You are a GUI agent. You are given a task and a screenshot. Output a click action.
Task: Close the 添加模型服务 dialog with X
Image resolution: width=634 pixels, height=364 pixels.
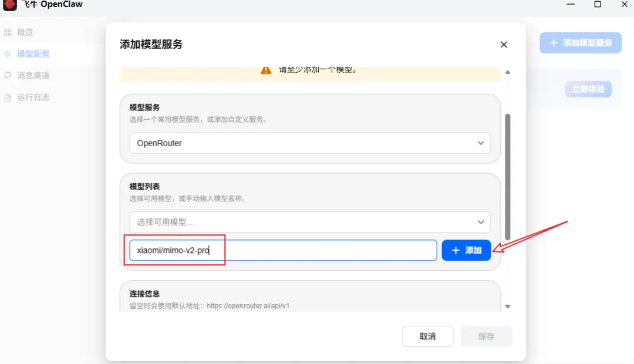click(504, 45)
